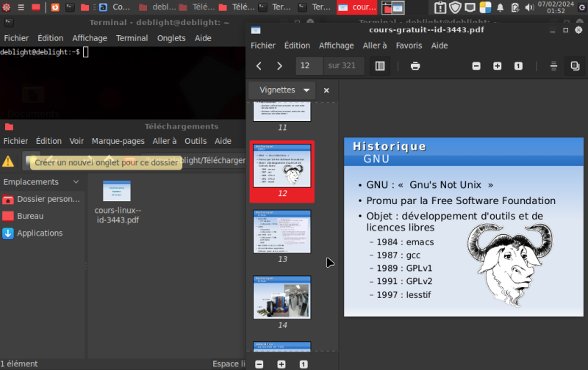Go to the previous page in PDF viewer

point(259,66)
